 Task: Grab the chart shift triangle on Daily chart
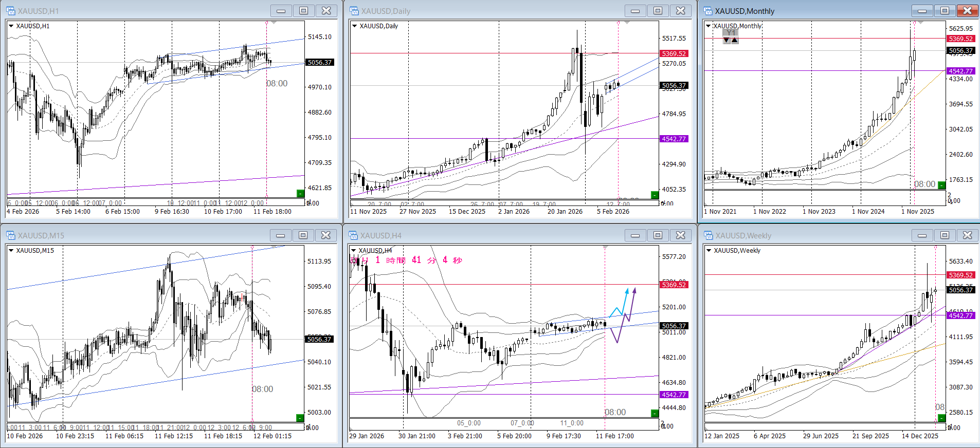click(627, 23)
